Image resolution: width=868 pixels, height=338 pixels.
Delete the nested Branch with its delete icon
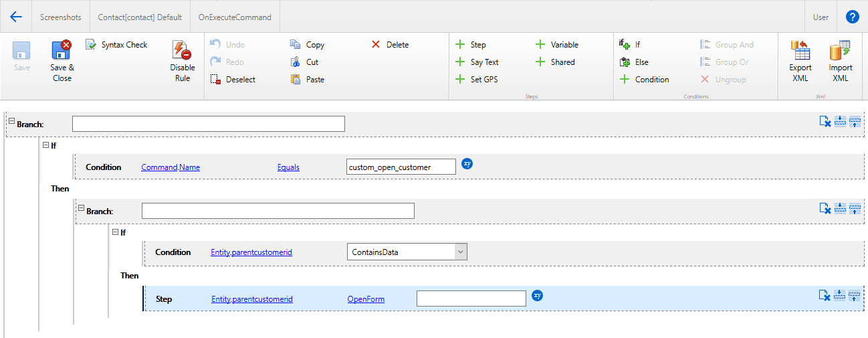pyautogui.click(x=825, y=208)
